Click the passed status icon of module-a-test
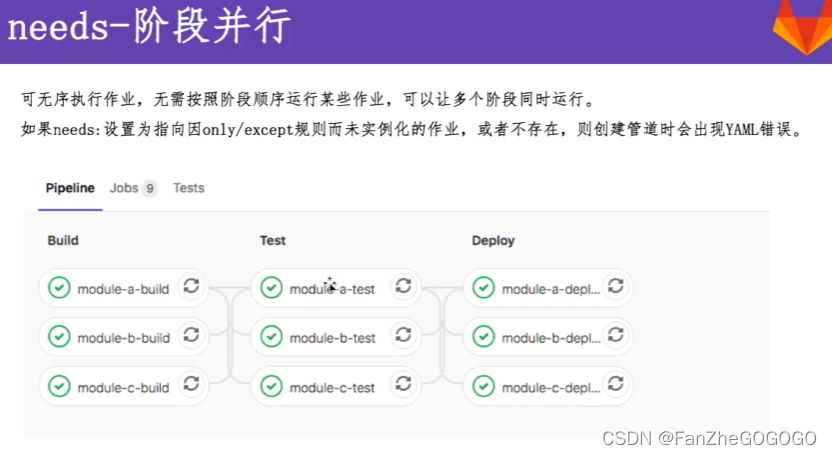This screenshot has width=832, height=455. pos(271,288)
